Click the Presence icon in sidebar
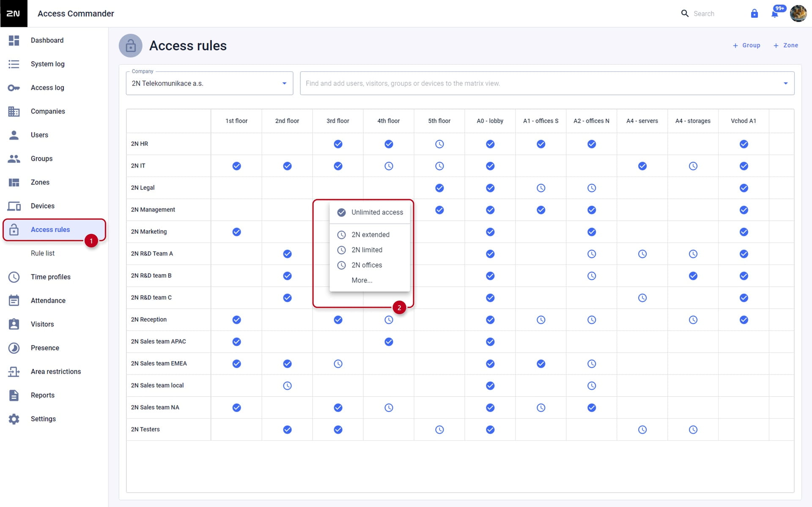The image size is (812, 507). point(14,348)
